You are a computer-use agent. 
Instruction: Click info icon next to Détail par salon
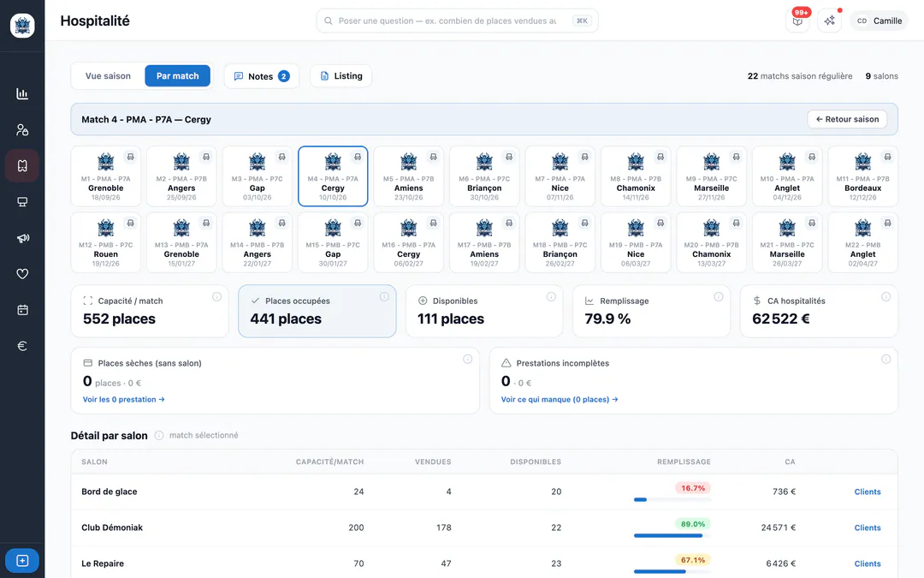(159, 435)
